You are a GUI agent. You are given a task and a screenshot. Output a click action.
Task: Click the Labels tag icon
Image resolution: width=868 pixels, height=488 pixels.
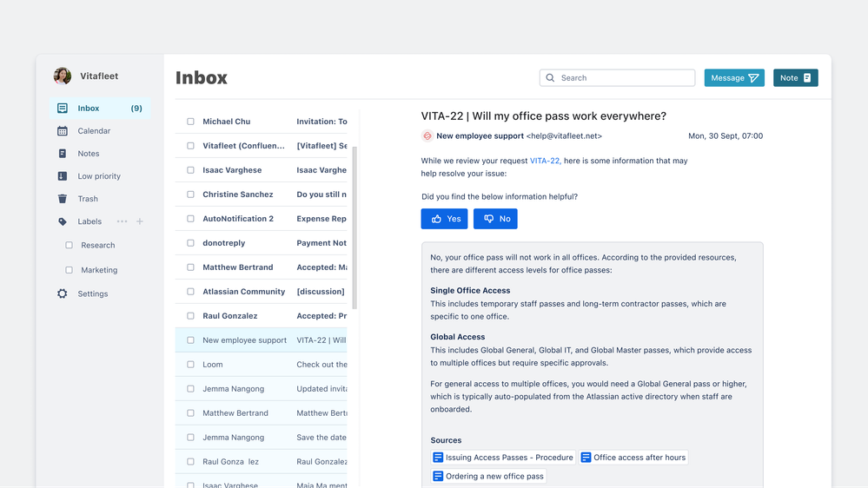(x=63, y=222)
